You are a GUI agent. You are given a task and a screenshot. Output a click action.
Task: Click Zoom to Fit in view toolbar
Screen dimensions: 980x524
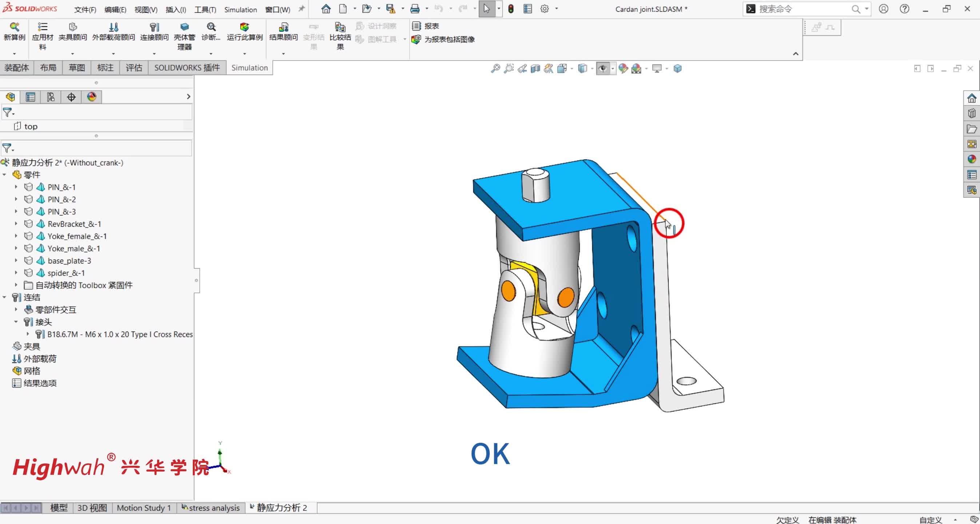[495, 68]
